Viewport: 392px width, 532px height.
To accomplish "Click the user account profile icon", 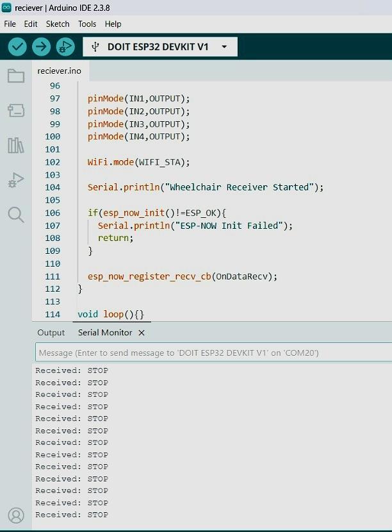I will [16, 515].
